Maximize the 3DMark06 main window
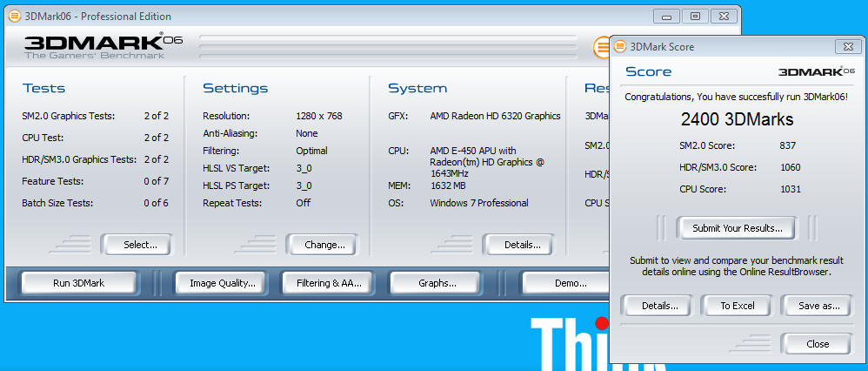 click(695, 16)
